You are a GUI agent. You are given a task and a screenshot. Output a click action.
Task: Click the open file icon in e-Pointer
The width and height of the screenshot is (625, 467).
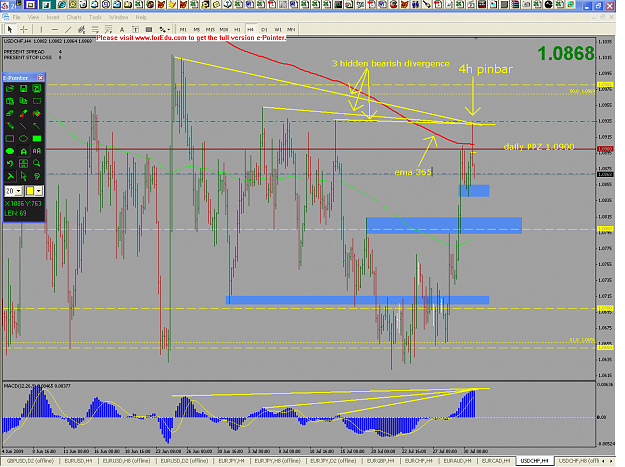click(10, 88)
